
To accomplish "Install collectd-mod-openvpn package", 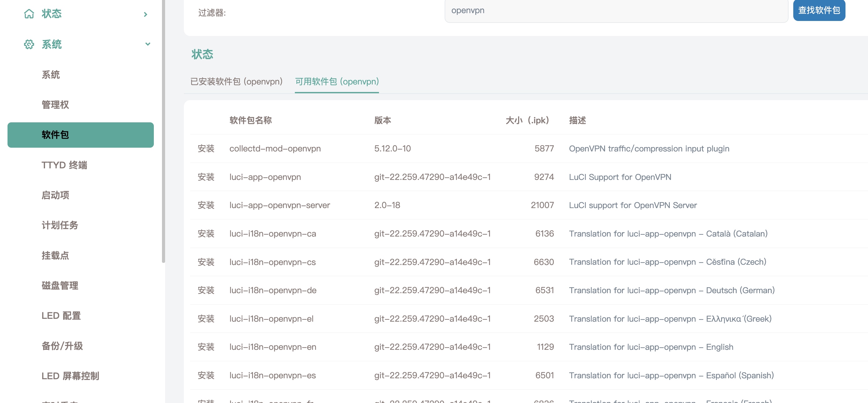I will 206,148.
